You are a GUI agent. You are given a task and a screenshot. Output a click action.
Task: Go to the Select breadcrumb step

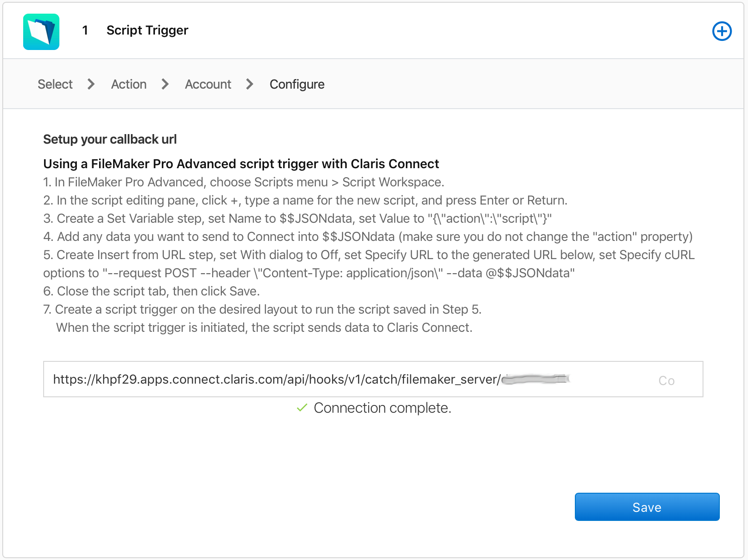tap(55, 84)
